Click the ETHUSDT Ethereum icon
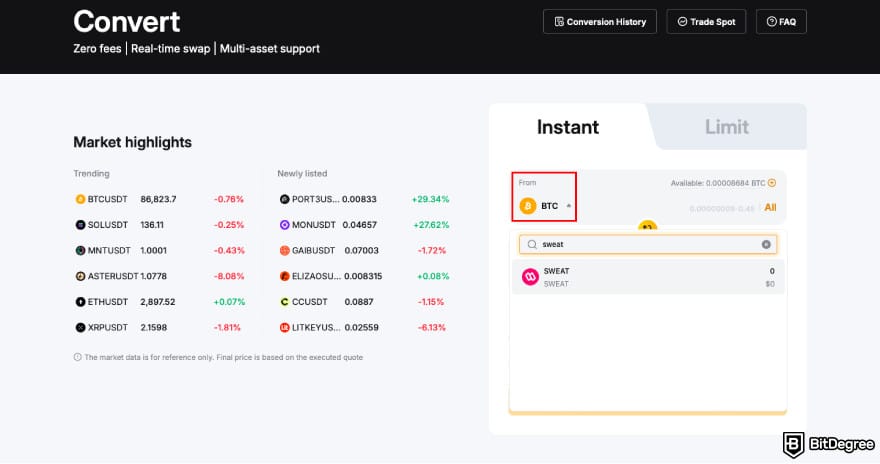This screenshot has height=464, width=880. (x=80, y=302)
